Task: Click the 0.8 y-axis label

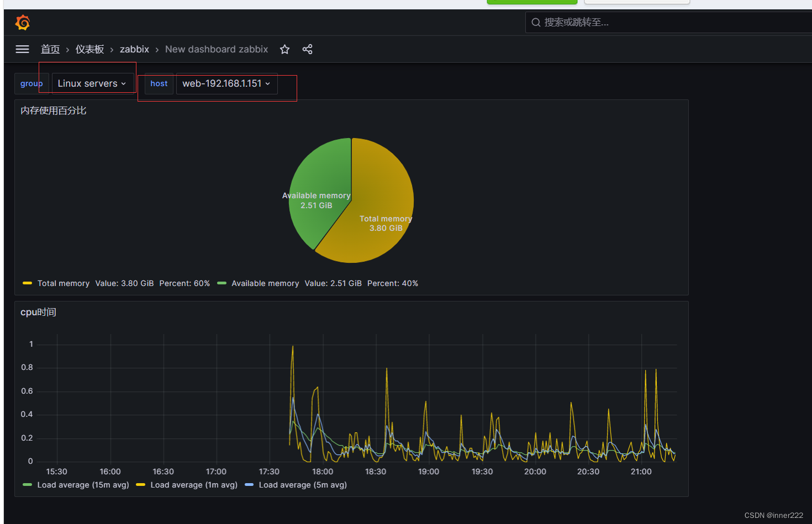Action: (x=27, y=367)
